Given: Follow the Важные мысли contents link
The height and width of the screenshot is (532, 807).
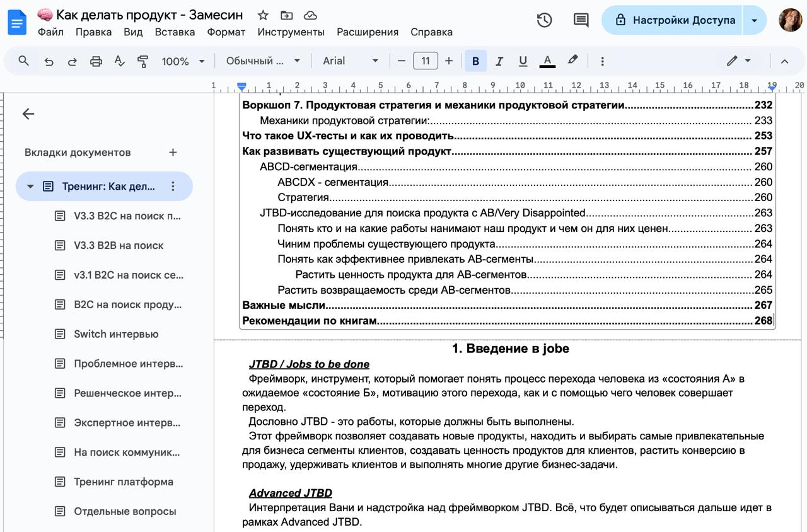Looking at the screenshot, I should click(284, 305).
